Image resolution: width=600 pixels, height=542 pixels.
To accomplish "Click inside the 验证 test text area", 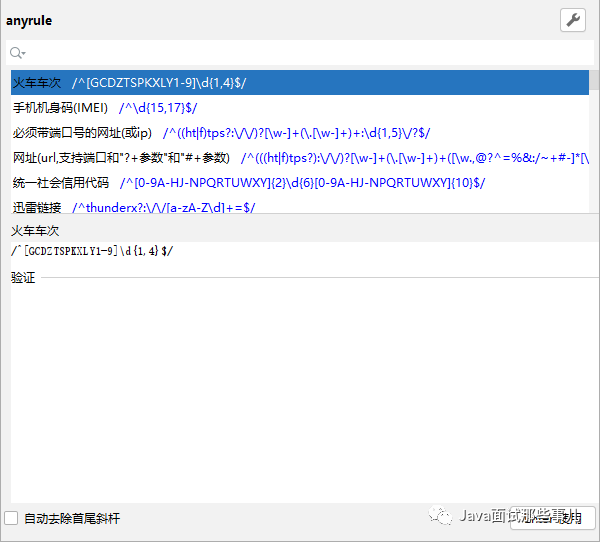I will [x=300, y=390].
